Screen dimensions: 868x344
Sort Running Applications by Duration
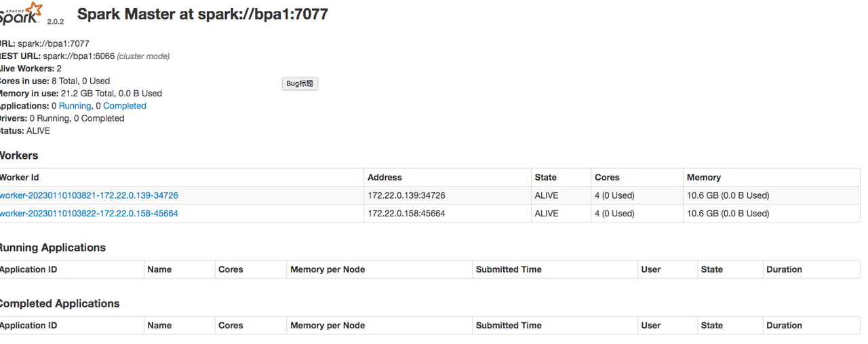pos(784,269)
